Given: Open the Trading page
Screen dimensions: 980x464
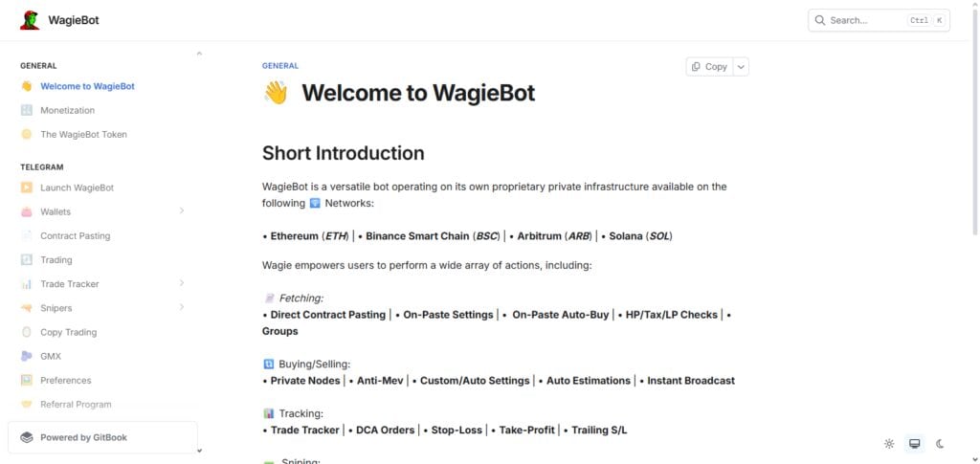Looking at the screenshot, I should click(x=56, y=260).
